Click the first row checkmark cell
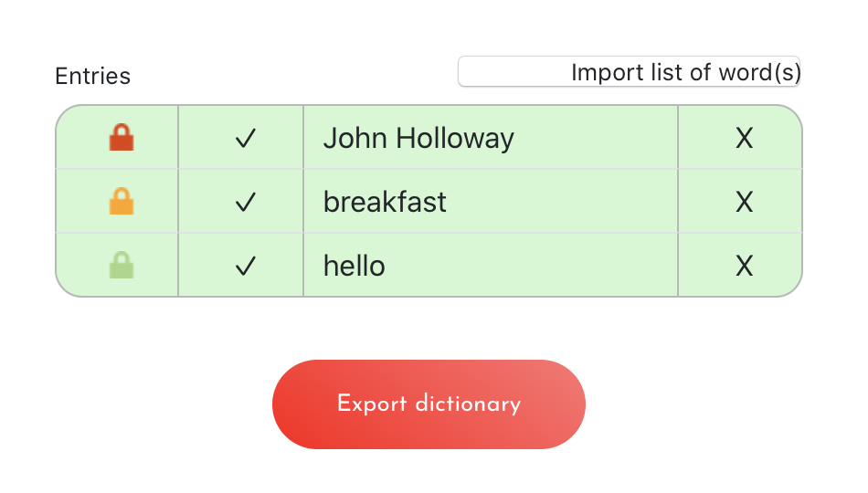The width and height of the screenshot is (868, 493). pyautogui.click(x=241, y=137)
